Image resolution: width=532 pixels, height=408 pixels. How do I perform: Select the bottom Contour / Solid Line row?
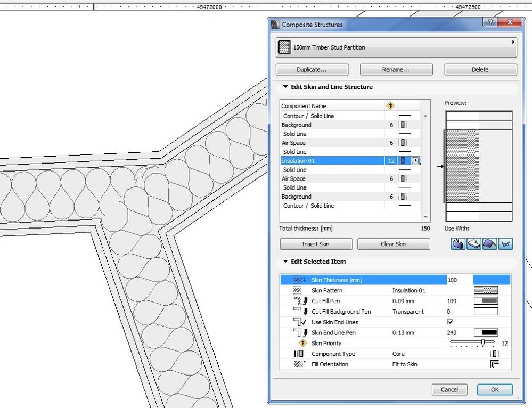(x=350, y=206)
